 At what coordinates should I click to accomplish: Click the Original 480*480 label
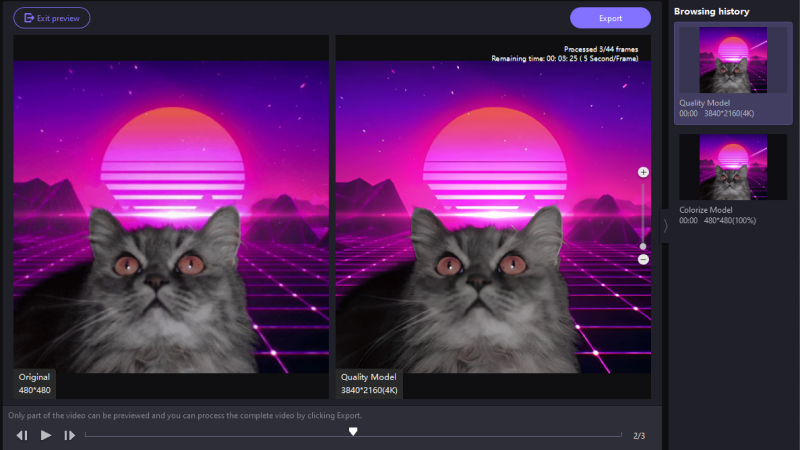tap(34, 383)
